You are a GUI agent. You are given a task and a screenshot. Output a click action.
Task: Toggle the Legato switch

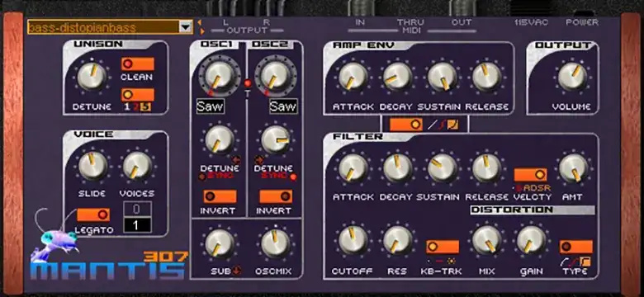click(93, 214)
